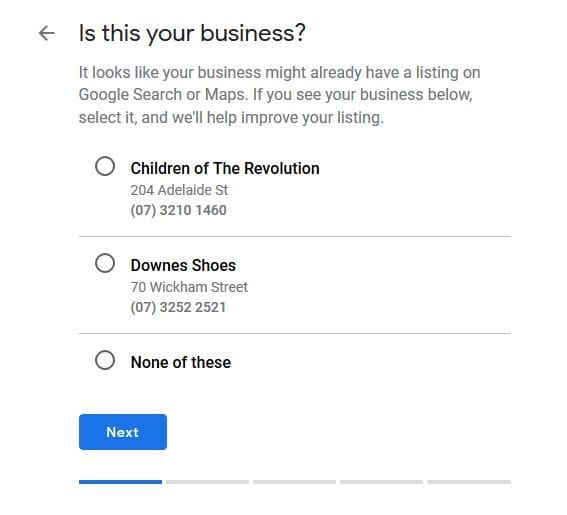Select the Children of The Revolution radio button
The height and width of the screenshot is (515, 567).
(x=105, y=166)
